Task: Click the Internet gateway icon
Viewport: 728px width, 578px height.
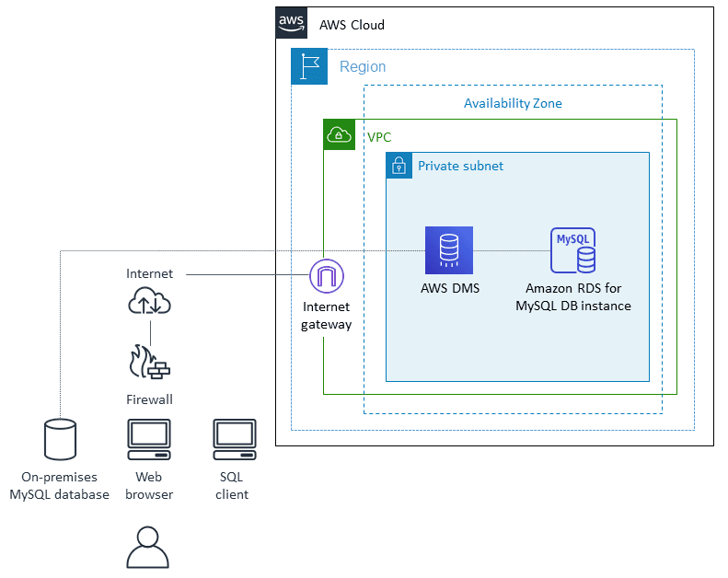Action: [x=326, y=276]
